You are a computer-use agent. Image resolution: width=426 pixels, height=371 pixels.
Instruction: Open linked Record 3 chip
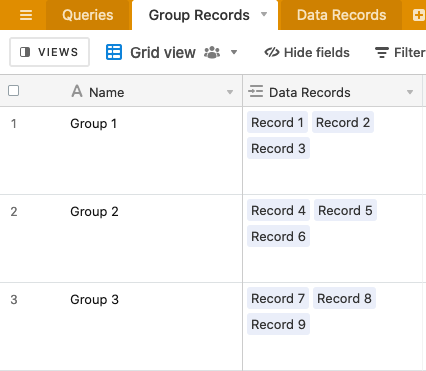[278, 148]
